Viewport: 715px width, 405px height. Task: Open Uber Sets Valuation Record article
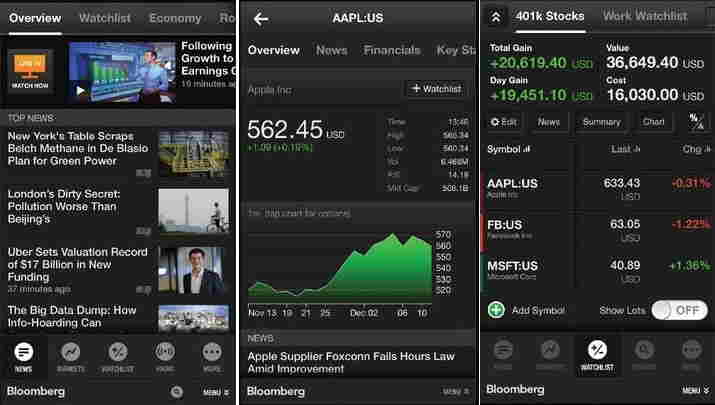[x=78, y=265]
